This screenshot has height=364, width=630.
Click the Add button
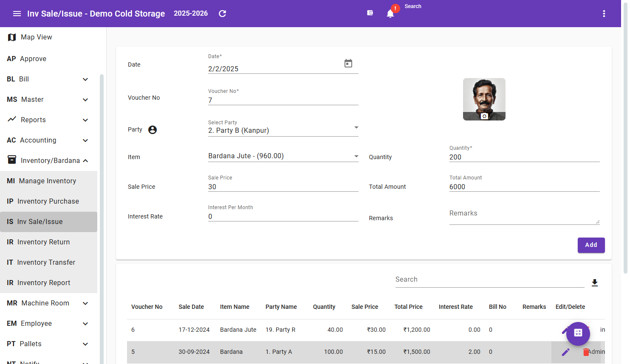coord(591,245)
